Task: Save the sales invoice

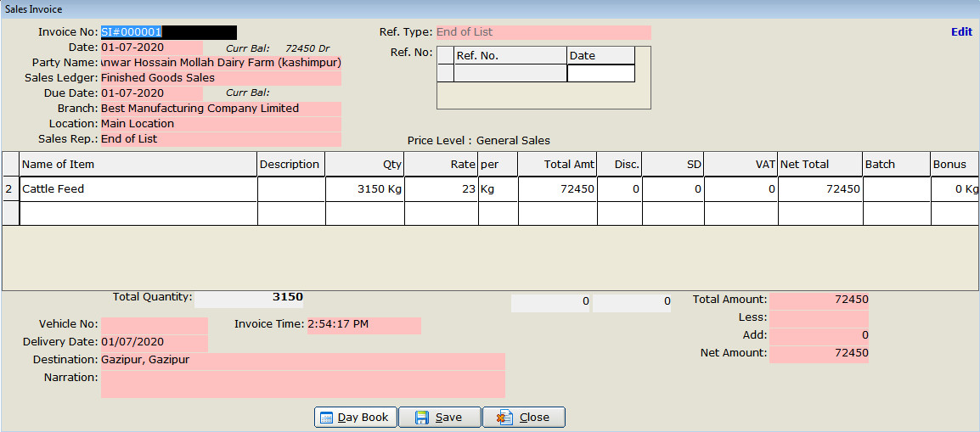Action: pos(439,417)
